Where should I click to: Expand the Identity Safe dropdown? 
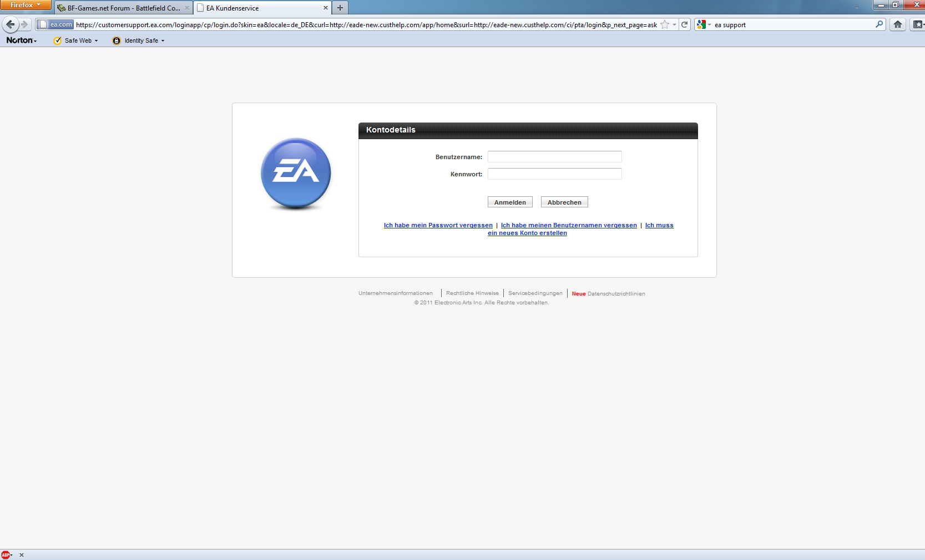(163, 40)
